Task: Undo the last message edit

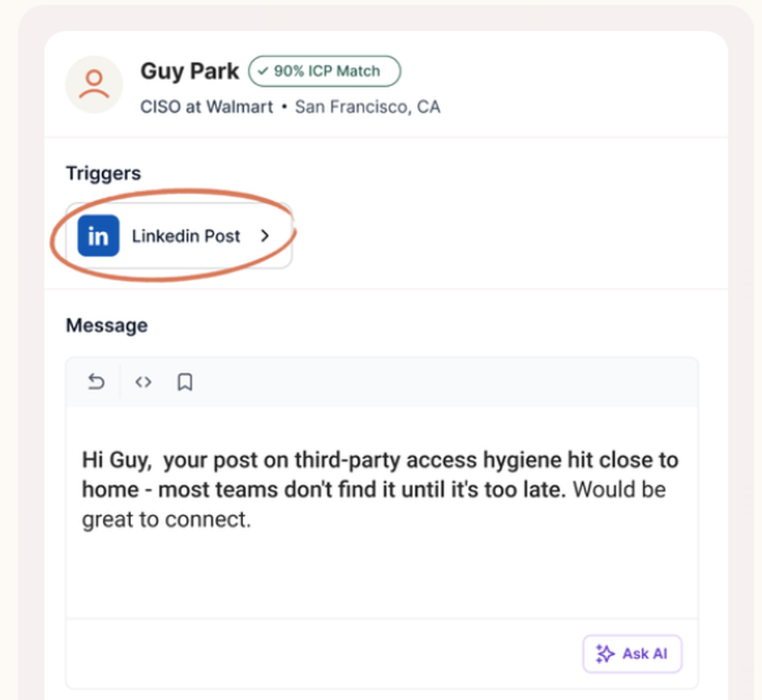Action: click(x=96, y=382)
